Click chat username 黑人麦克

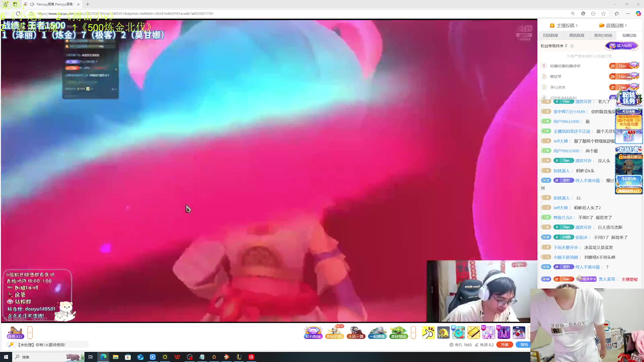click(607, 279)
